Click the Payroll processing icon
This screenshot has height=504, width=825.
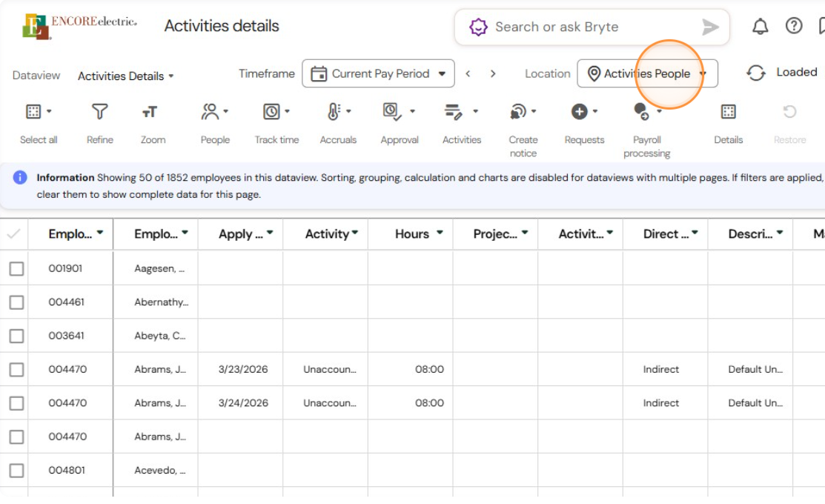(641, 111)
